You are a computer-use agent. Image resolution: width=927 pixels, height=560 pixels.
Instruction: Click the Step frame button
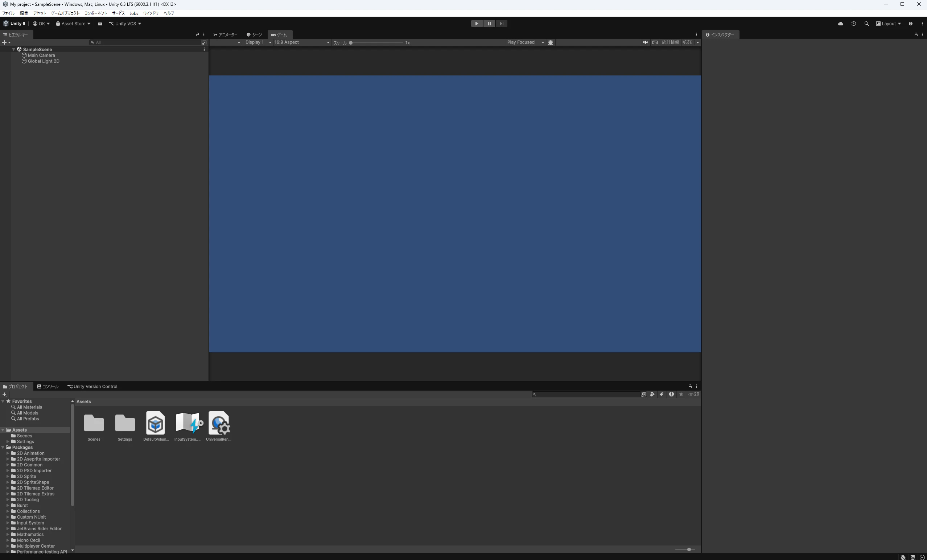tap(502, 23)
